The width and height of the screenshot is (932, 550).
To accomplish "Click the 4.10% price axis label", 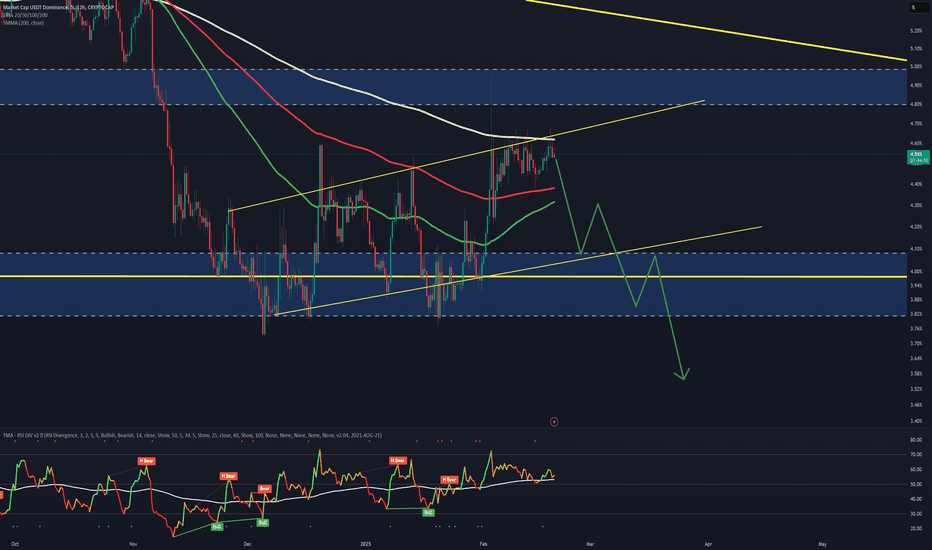I will (916, 249).
